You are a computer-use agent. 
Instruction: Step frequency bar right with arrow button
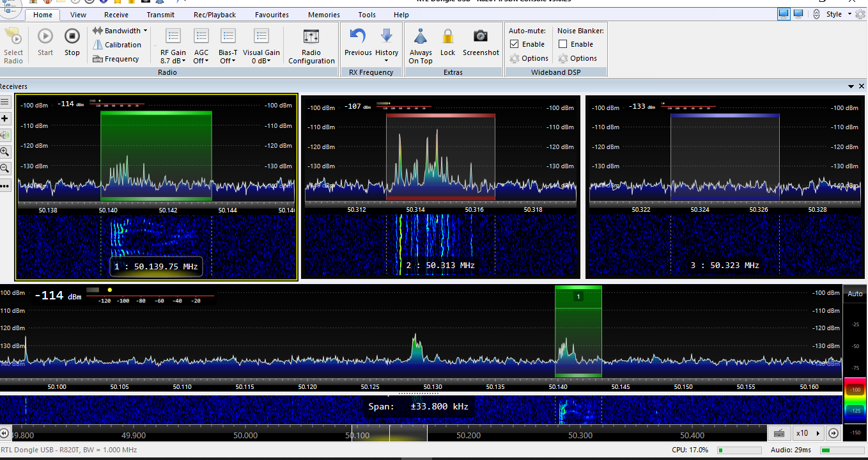click(833, 433)
